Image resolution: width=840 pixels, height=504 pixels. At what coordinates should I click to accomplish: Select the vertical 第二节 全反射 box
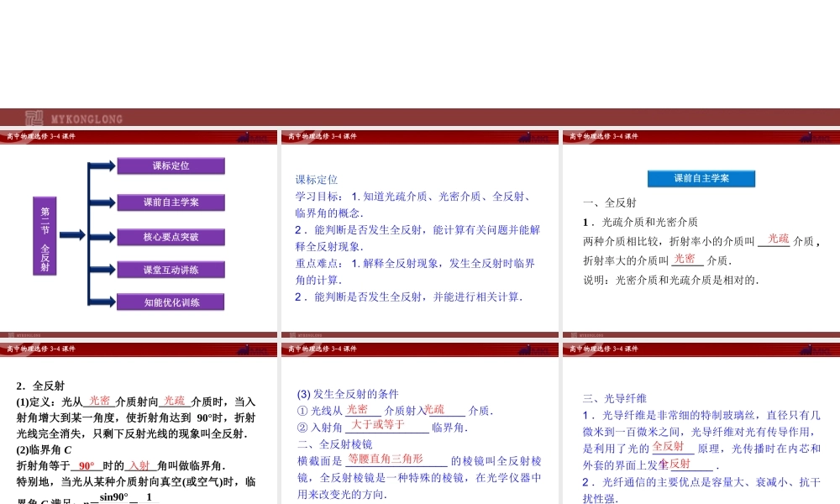coord(45,235)
